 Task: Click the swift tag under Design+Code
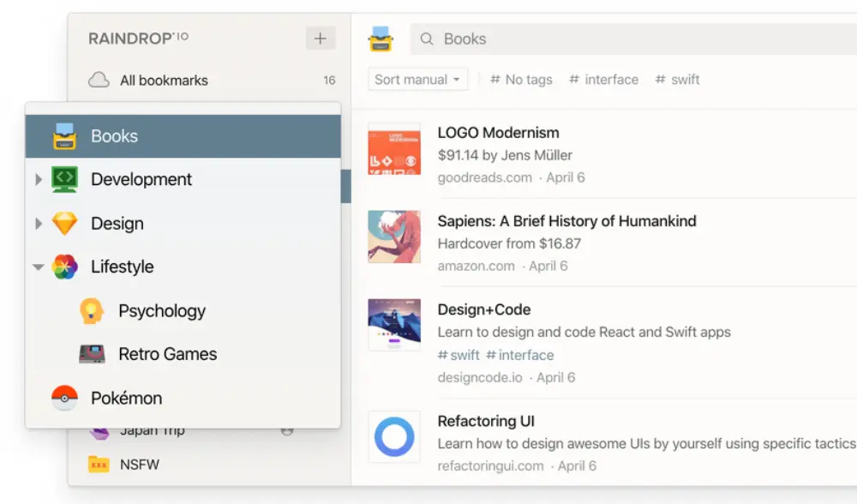tap(458, 355)
